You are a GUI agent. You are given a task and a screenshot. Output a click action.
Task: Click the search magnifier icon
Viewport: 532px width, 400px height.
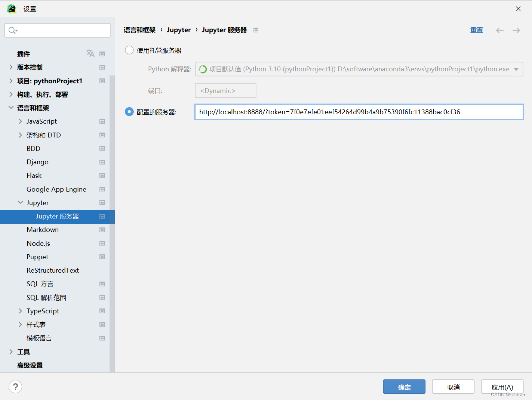(13, 30)
